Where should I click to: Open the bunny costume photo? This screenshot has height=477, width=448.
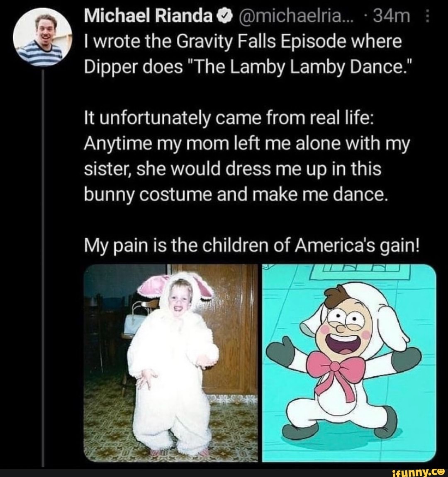coord(171,363)
